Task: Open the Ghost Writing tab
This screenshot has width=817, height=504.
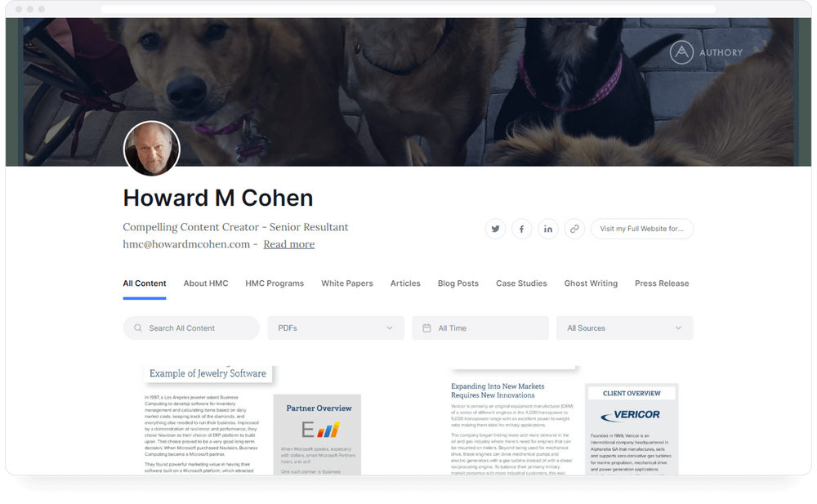Action: point(591,283)
